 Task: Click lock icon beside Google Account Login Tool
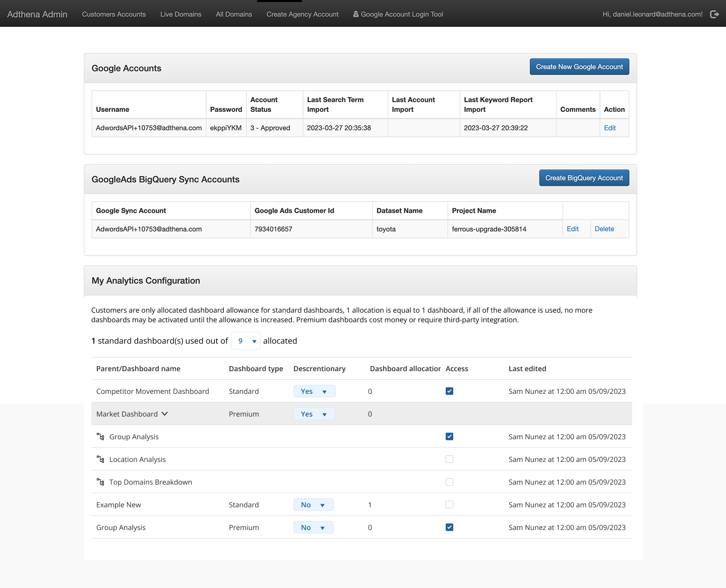(x=356, y=14)
